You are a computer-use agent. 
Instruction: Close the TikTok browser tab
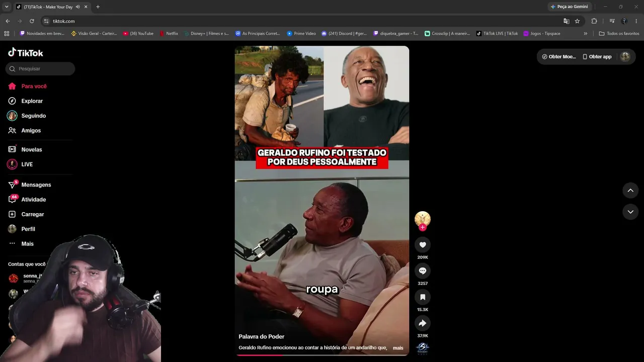[86, 7]
